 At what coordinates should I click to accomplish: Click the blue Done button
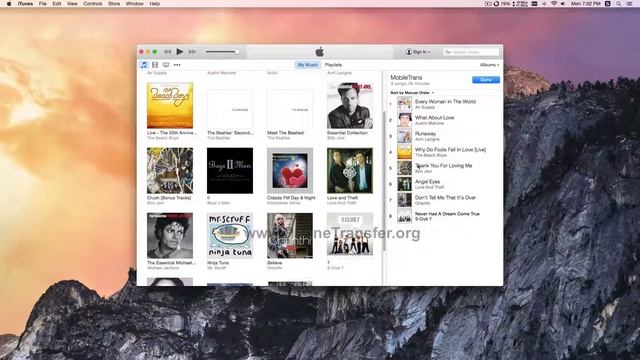pyautogui.click(x=486, y=80)
